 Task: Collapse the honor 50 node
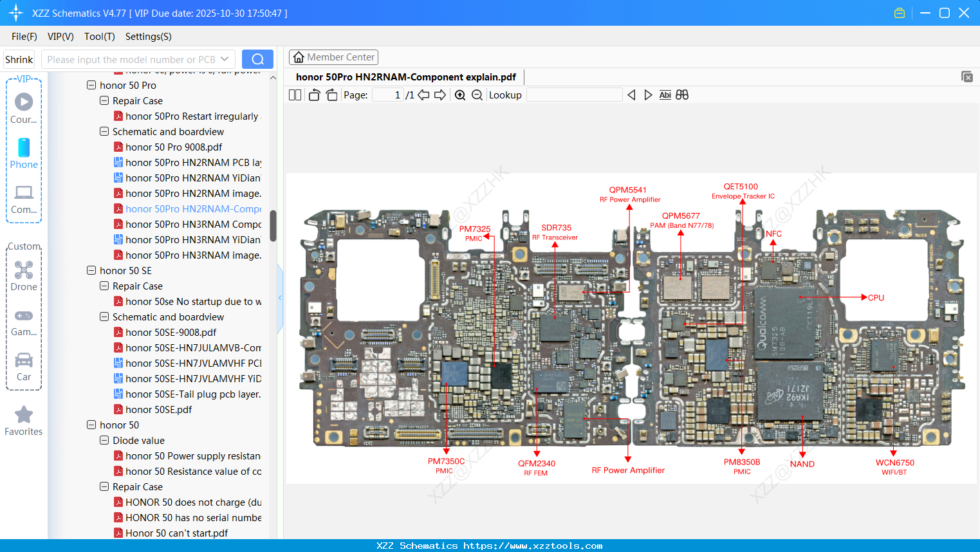coord(91,425)
